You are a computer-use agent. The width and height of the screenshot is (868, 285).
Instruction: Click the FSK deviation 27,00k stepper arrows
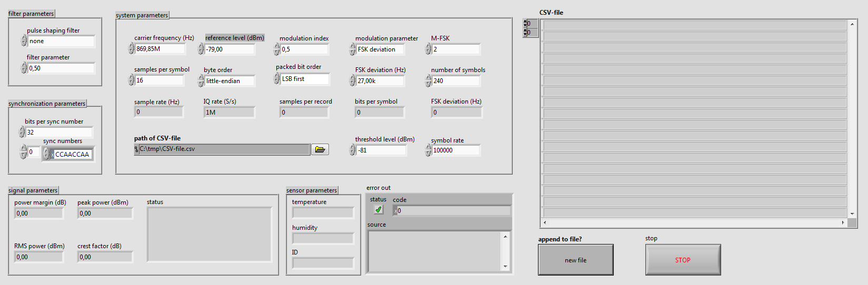(353, 80)
